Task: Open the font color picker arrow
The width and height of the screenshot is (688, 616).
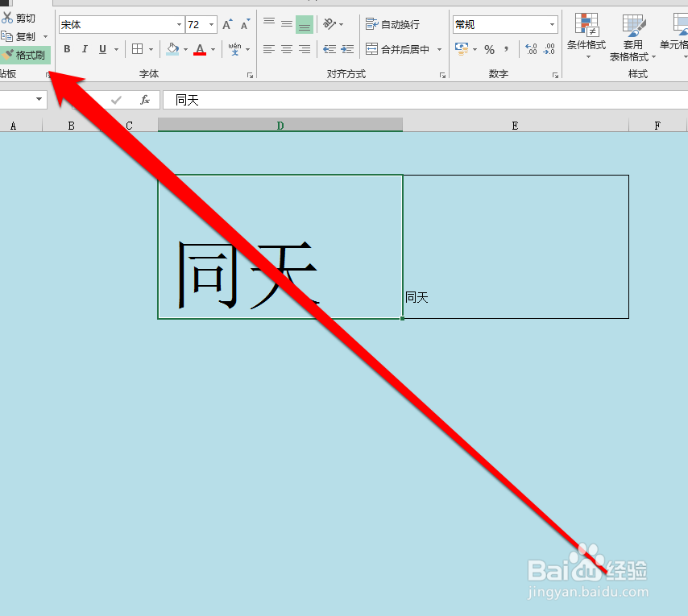Action: 211,49
